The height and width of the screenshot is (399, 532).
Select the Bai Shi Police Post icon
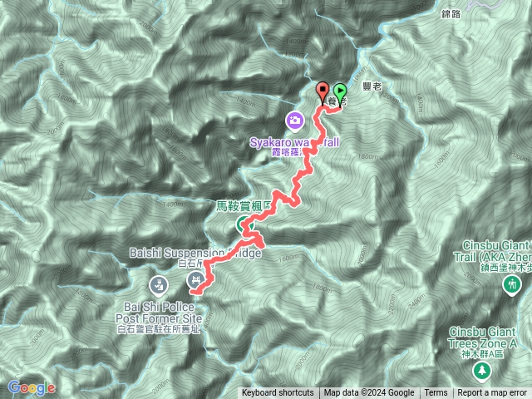pos(159,286)
